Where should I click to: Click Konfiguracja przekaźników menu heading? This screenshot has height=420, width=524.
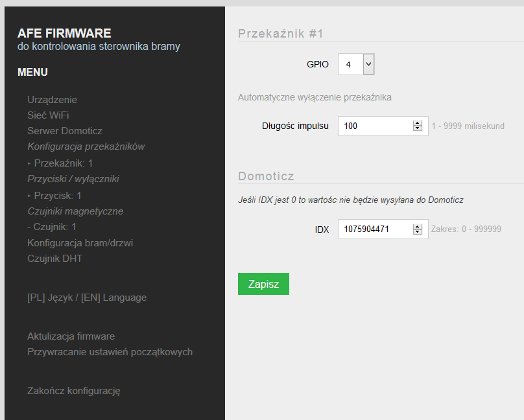[86, 146]
